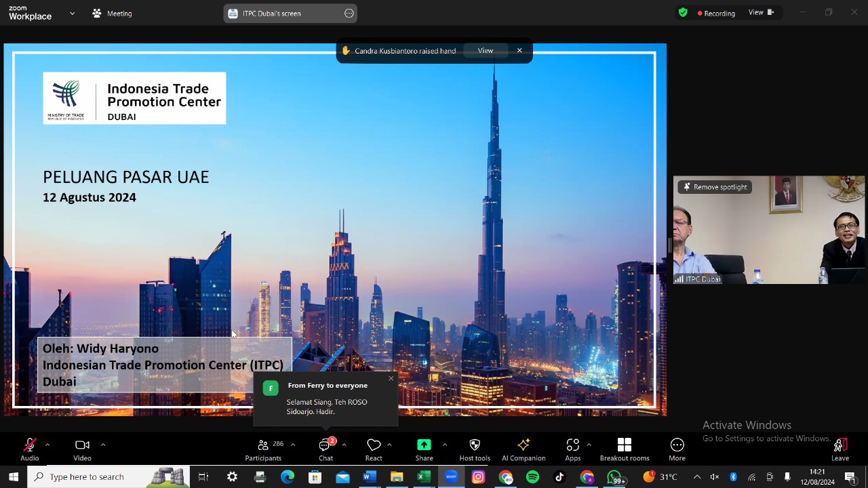Screen dimensions: 868x488
Task: Leave the meeting
Action: click(840, 449)
